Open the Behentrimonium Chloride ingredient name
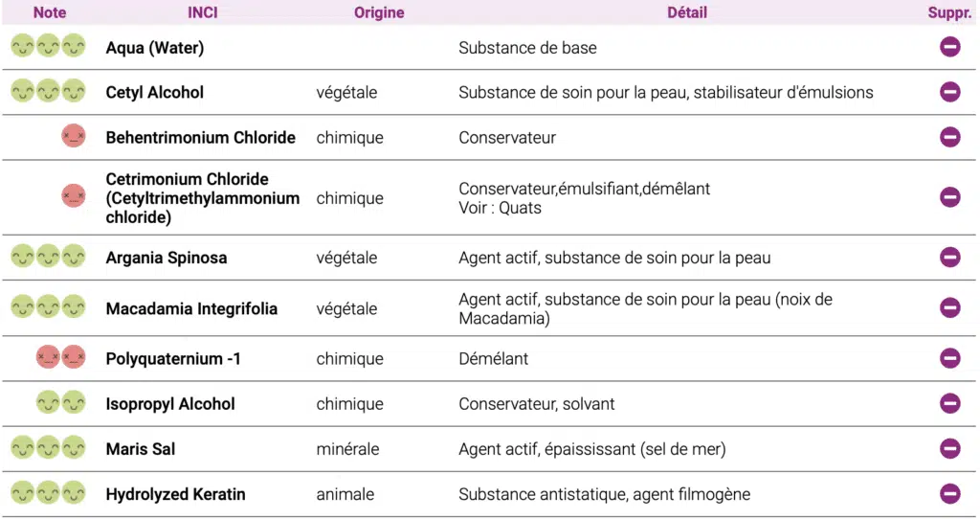Image resolution: width=980 pixels, height=519 pixels. click(201, 138)
